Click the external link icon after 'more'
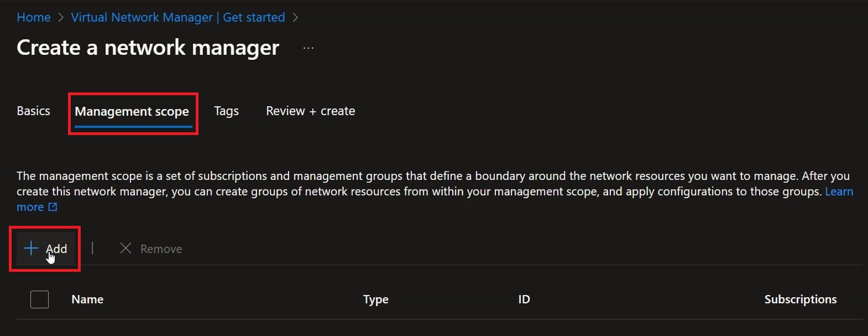This screenshot has width=868, height=336. pos(53,207)
